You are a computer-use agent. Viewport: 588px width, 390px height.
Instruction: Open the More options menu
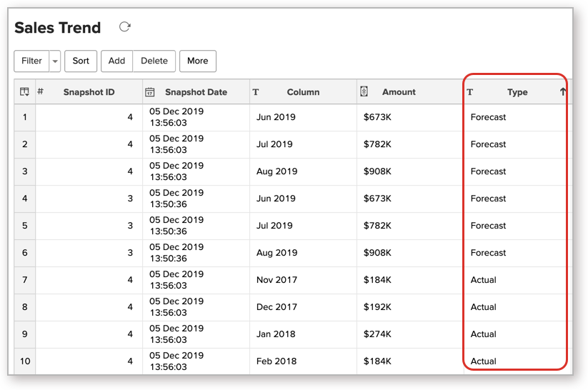click(x=197, y=61)
